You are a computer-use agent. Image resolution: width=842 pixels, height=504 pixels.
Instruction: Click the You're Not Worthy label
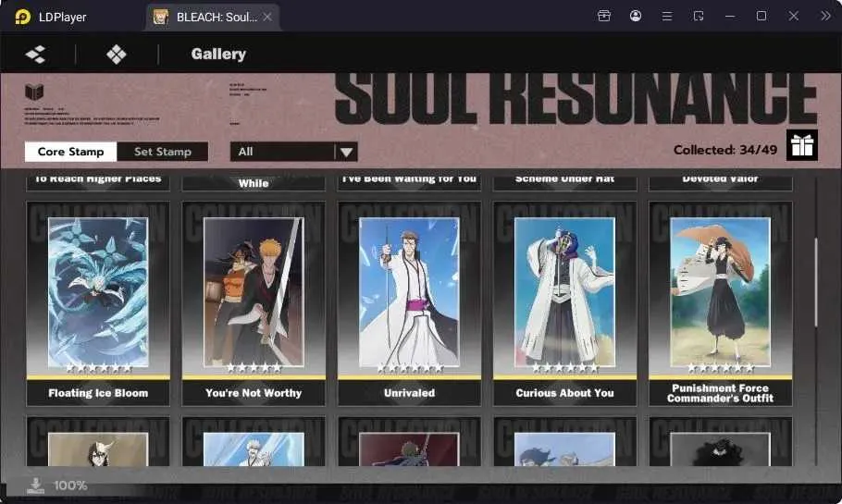[254, 393]
